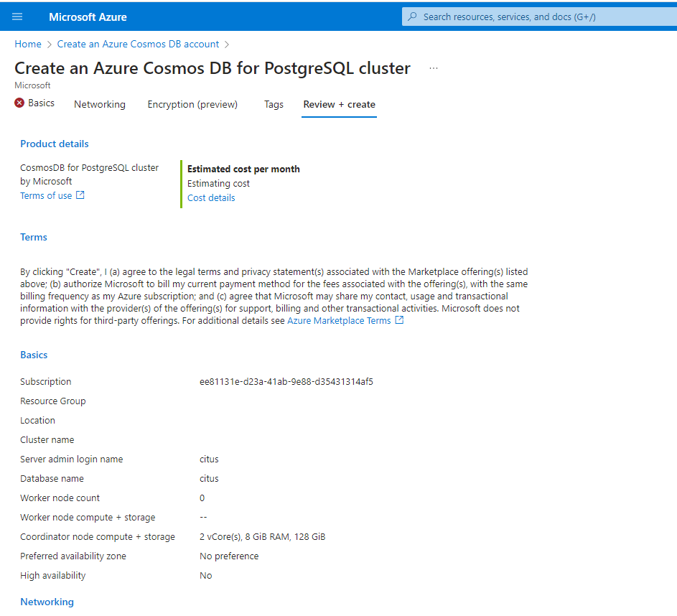Open the Encryption (preview) tab
This screenshot has height=616, width=677.
coord(192,104)
